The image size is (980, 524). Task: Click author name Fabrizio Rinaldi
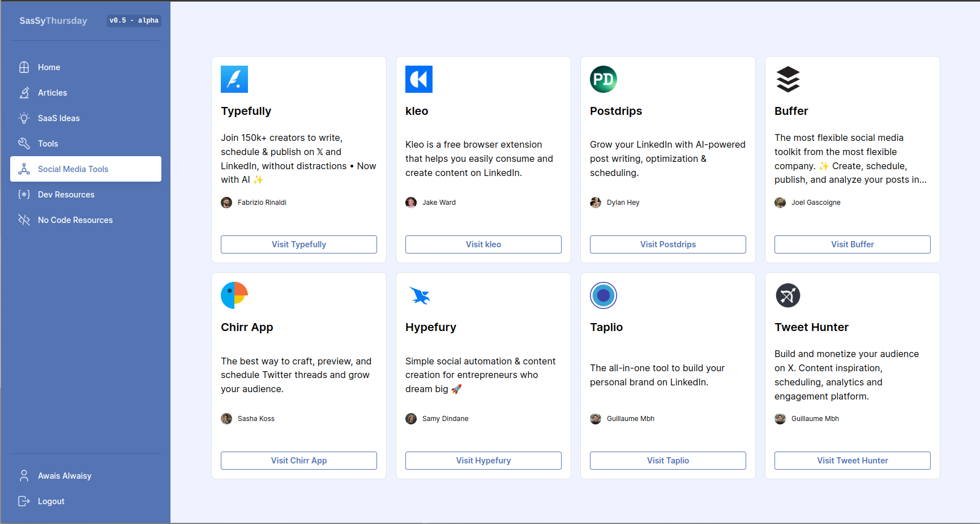[262, 203]
